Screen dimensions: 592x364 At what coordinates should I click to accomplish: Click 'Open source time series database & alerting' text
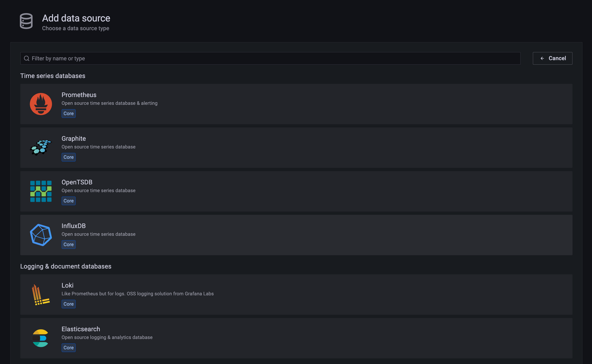110,103
